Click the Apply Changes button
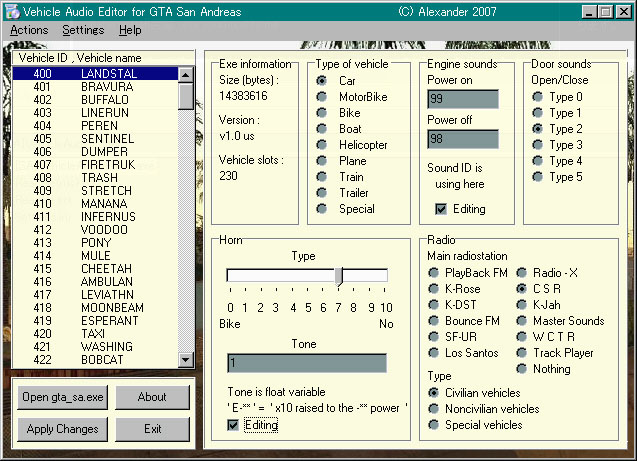Viewport: 637px width, 461px height. pos(63,429)
